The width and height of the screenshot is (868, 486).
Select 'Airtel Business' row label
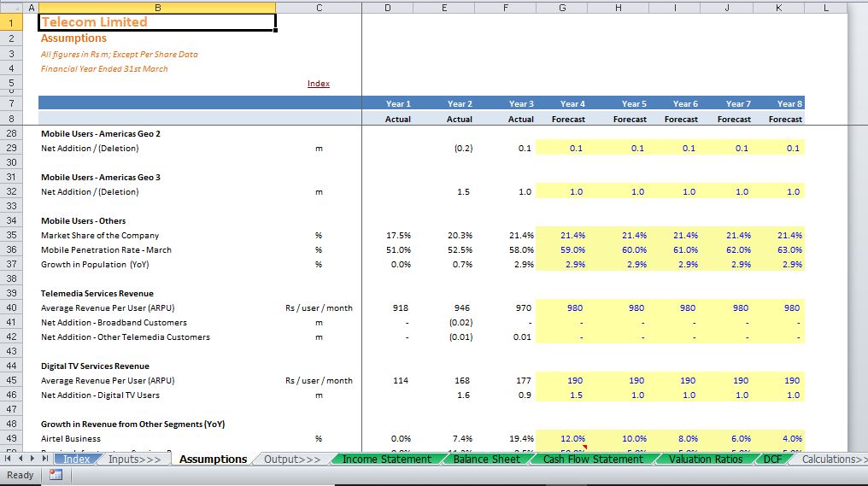coord(71,439)
